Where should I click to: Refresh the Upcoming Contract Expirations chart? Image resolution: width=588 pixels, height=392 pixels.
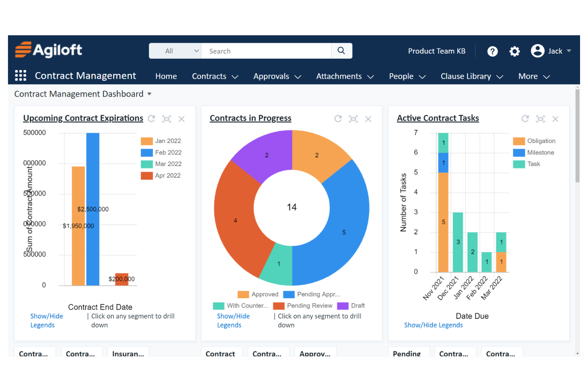tap(151, 118)
